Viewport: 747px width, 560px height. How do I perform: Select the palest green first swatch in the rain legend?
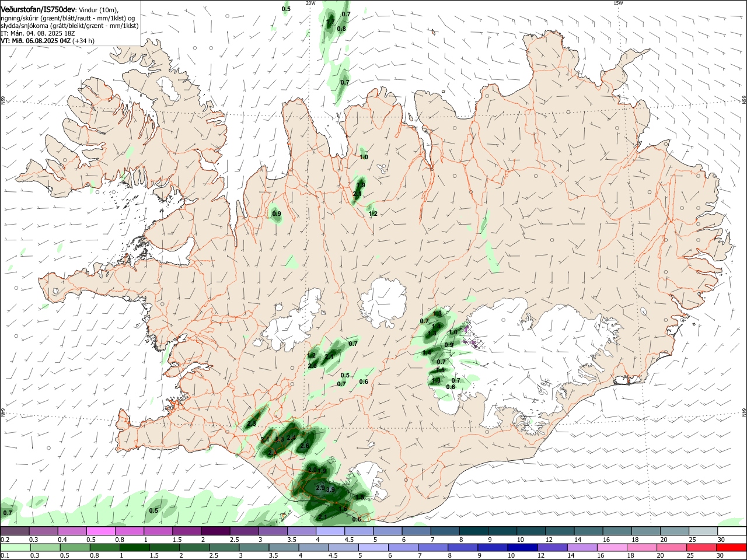click(x=15, y=547)
